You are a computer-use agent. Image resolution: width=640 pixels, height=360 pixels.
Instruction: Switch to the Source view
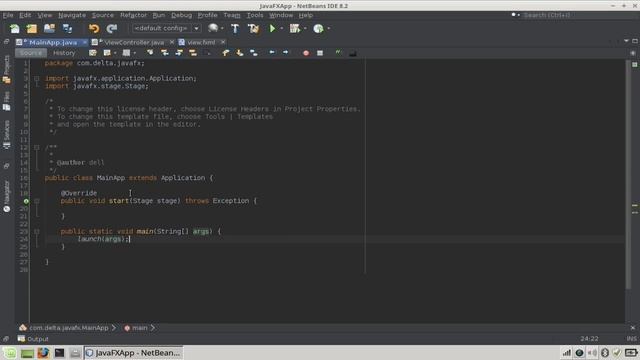pyautogui.click(x=31, y=53)
